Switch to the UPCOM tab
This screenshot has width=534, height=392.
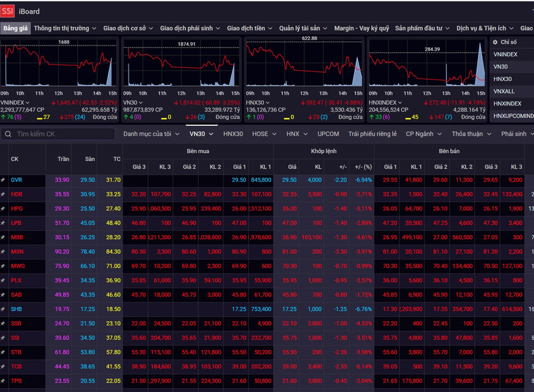click(328, 134)
